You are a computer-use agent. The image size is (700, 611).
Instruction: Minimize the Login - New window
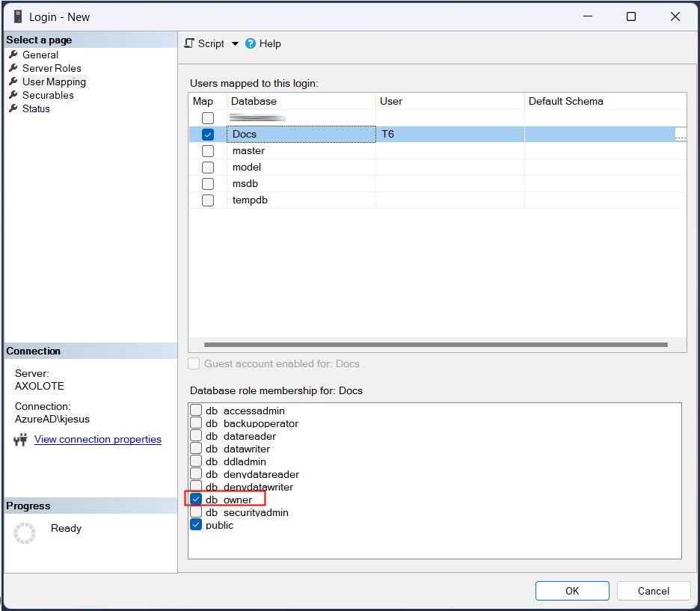[x=588, y=16]
